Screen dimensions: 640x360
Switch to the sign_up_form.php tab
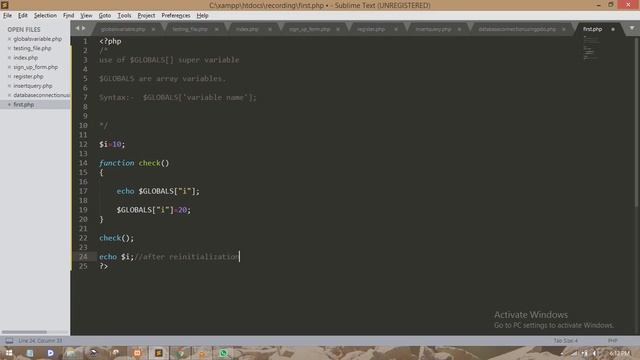coord(309,29)
